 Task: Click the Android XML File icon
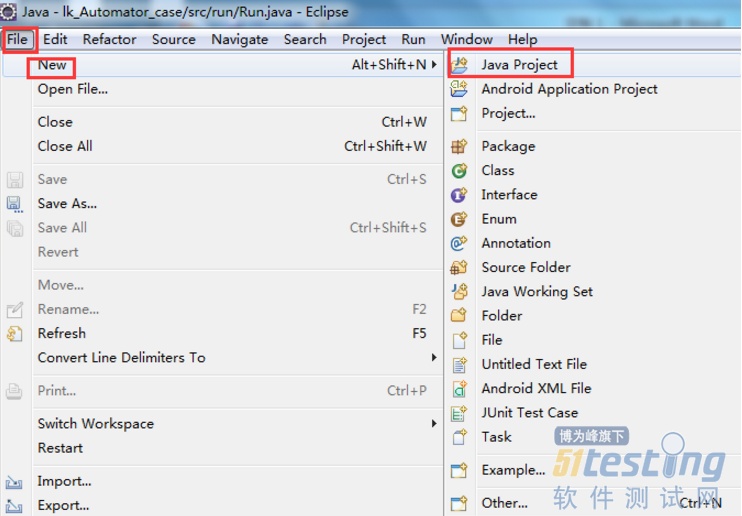[459, 389]
